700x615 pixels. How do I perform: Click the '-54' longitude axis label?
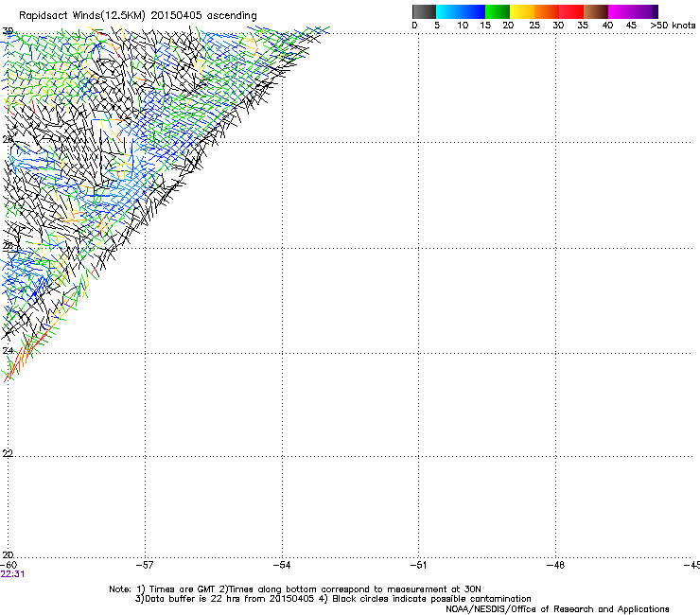[x=282, y=565]
